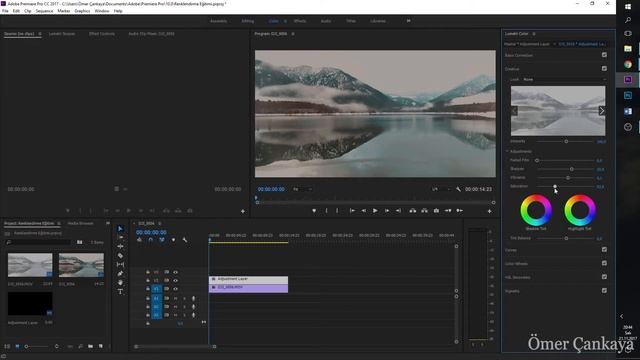Show next Look preview arrow
Image resolution: width=640 pixels, height=360 pixels.
602,111
